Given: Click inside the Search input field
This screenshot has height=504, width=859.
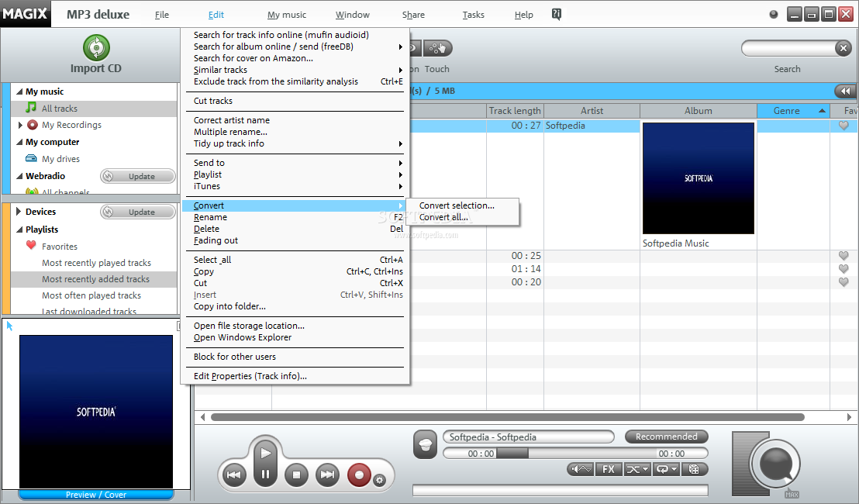Looking at the screenshot, I should coord(789,48).
